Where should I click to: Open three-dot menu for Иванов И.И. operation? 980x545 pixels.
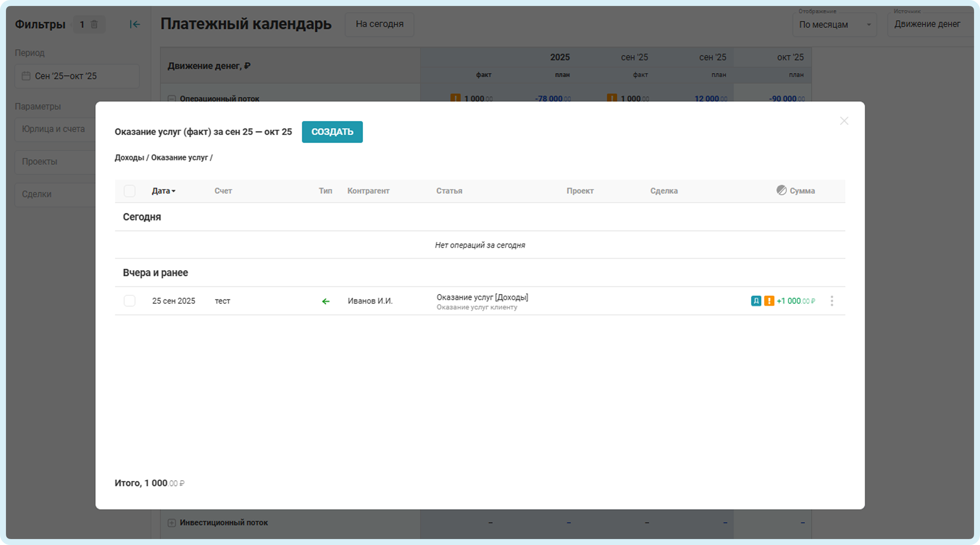tap(832, 301)
